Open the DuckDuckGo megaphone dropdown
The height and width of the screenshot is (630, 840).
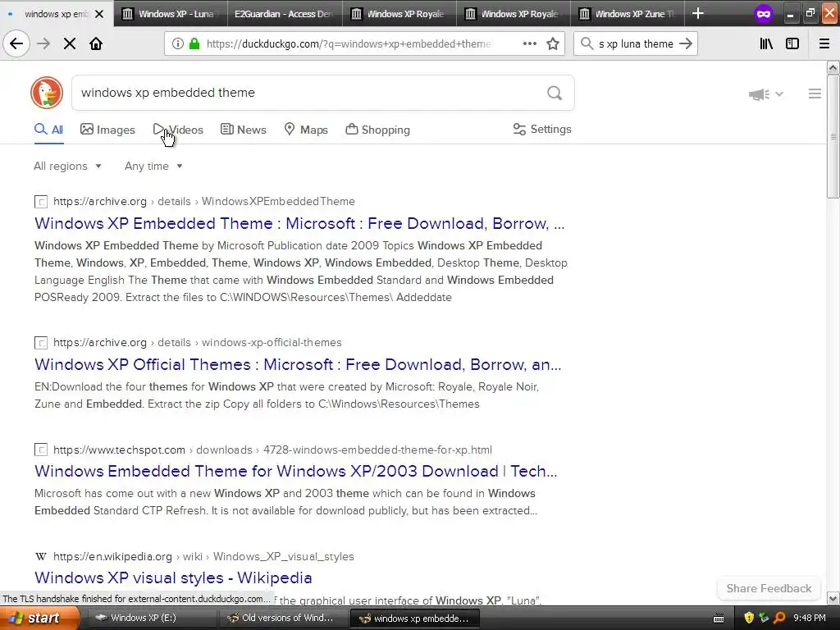[x=766, y=94]
